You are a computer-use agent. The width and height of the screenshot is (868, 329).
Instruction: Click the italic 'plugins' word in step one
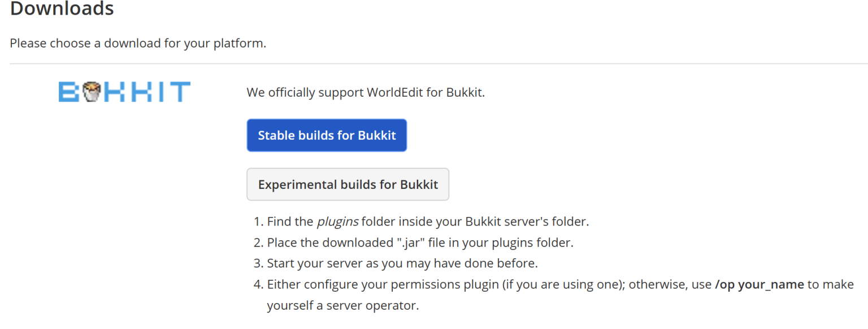337,222
